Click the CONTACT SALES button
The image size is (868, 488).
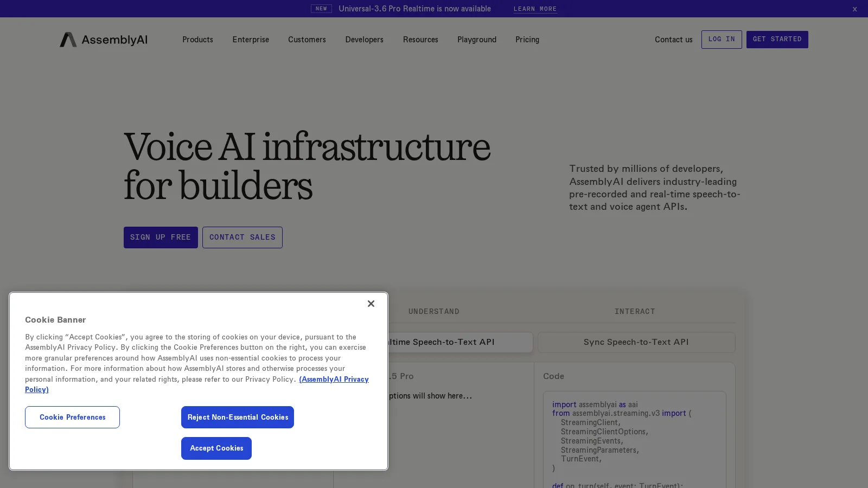(x=242, y=237)
